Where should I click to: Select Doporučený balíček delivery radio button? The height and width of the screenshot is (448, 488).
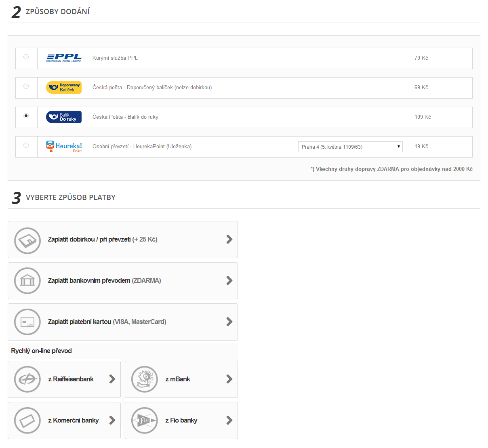(26, 86)
